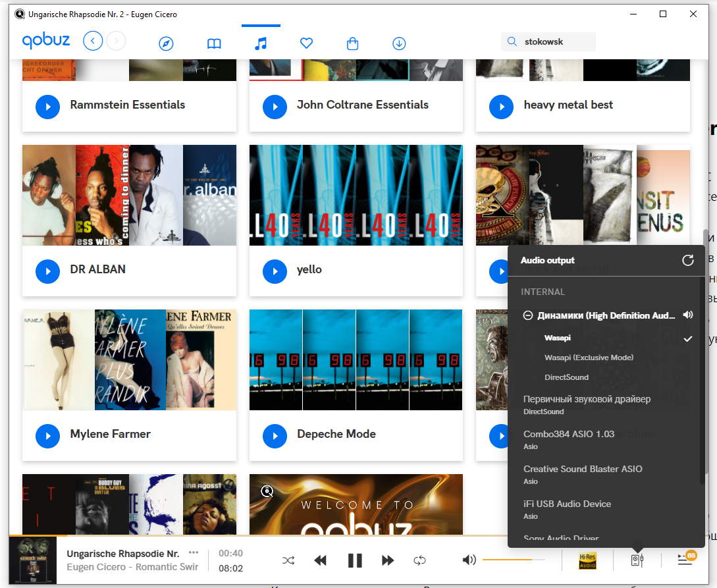Go forward with the right arrow button
717x588 pixels.
click(x=116, y=41)
